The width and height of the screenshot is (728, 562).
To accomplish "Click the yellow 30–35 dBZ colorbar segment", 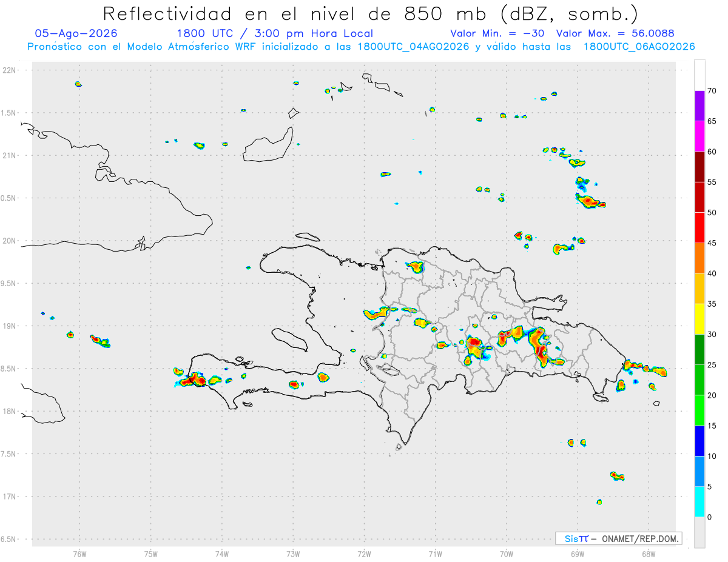I will pyautogui.click(x=700, y=319).
